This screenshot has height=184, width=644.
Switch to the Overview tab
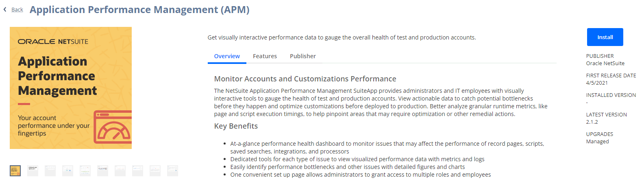pyautogui.click(x=227, y=56)
